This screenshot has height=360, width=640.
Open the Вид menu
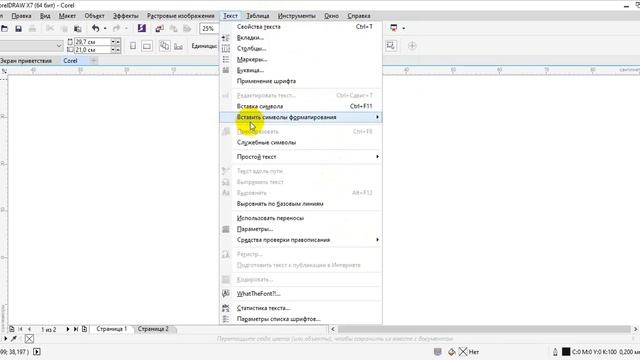click(45, 16)
